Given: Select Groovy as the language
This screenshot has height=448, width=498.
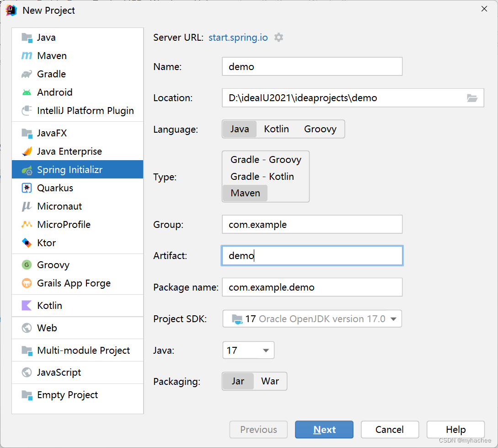Looking at the screenshot, I should tap(320, 129).
